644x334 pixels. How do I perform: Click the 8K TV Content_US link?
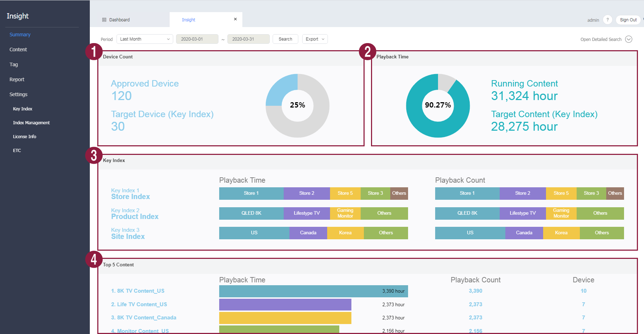pos(138,291)
